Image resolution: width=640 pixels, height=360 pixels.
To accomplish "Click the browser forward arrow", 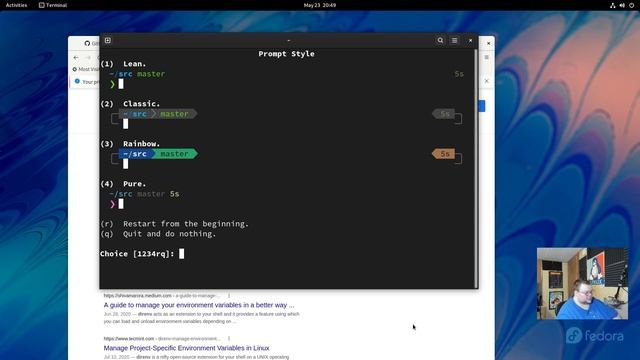I will (x=88, y=58).
